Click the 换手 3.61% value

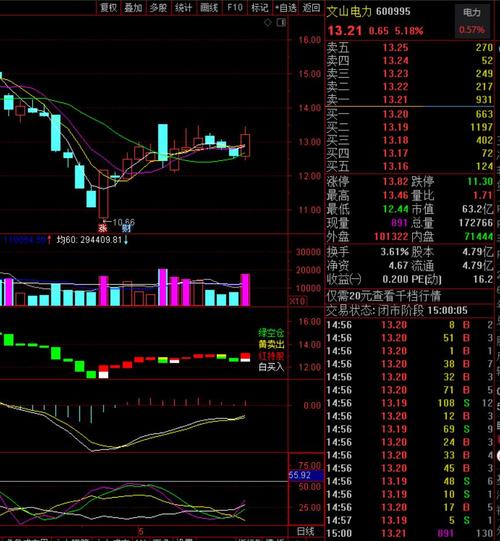[394, 252]
